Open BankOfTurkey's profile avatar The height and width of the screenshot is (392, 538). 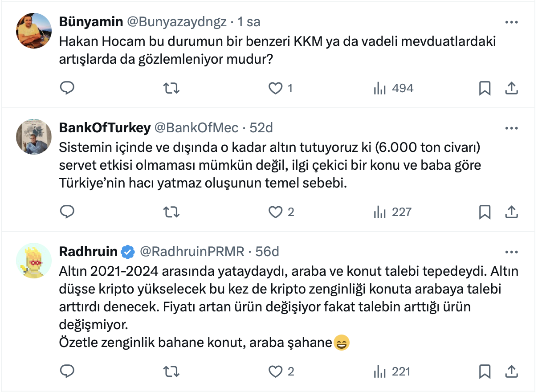34,137
